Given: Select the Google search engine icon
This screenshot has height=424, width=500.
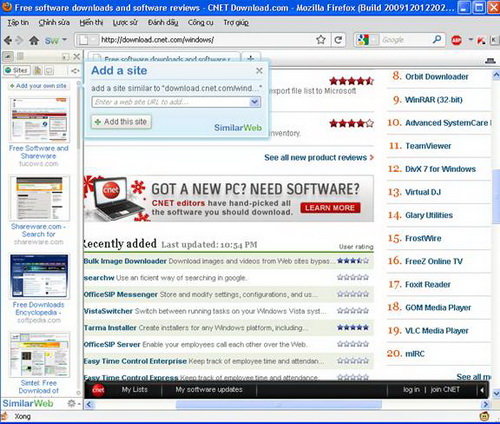Looking at the screenshot, I should (x=362, y=40).
